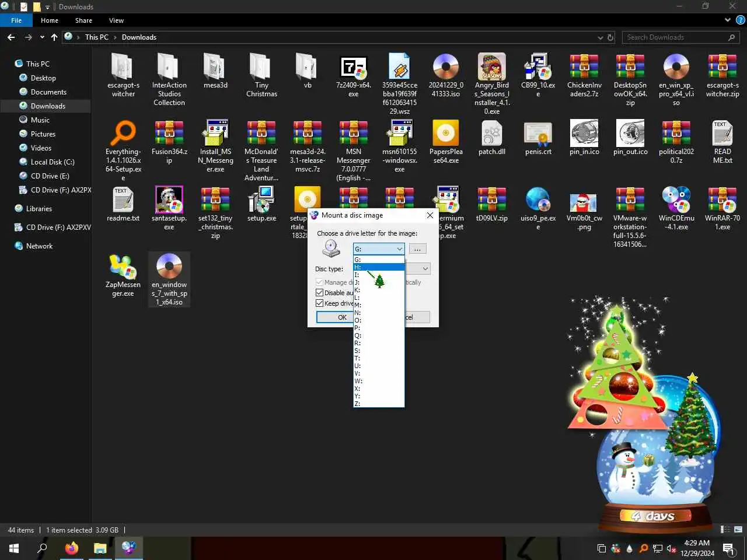Expand the ribbon with chevron

tap(728, 20)
